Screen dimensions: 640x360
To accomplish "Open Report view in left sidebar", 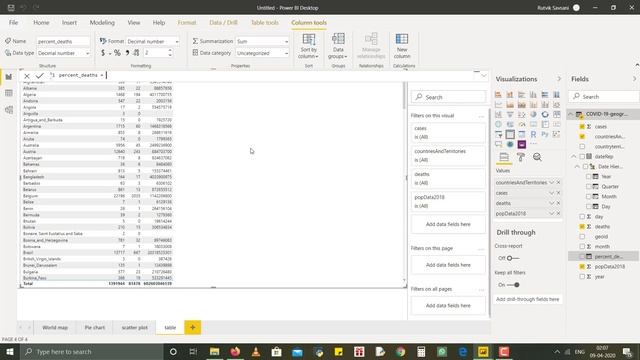I will pos(9,77).
